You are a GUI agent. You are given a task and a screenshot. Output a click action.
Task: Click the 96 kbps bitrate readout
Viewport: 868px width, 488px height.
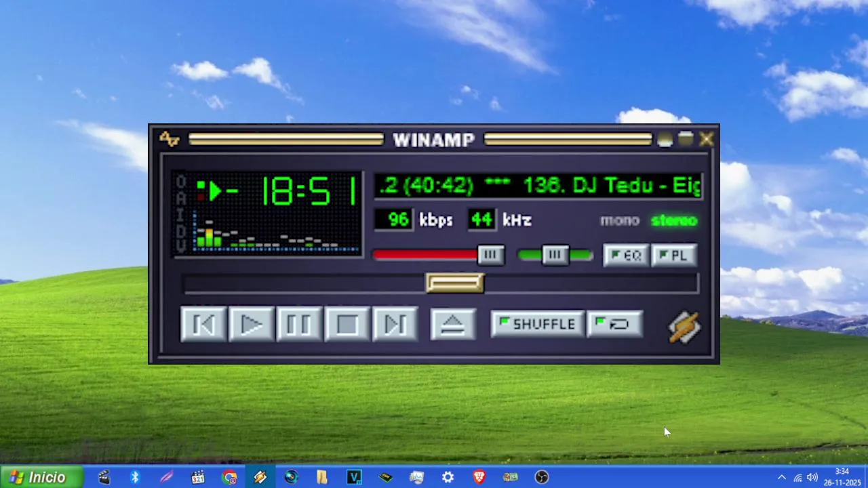pos(394,220)
